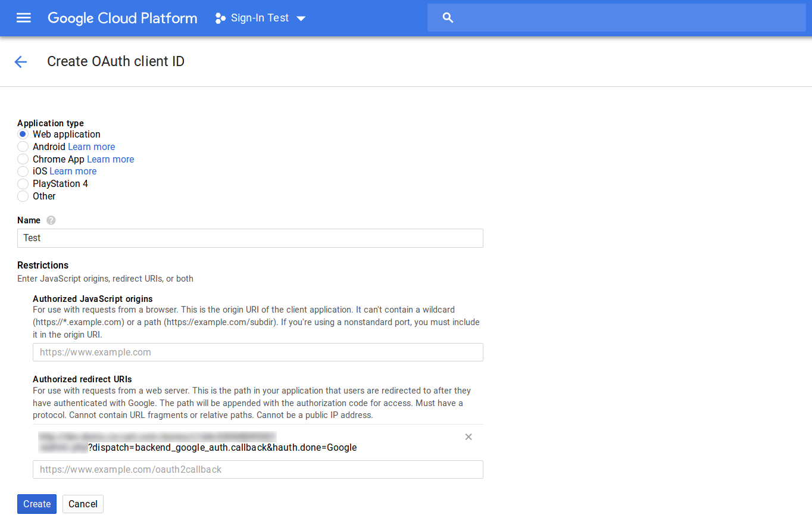Click the Restrictions section heading
This screenshot has width=812, height=521.
[x=43, y=265]
